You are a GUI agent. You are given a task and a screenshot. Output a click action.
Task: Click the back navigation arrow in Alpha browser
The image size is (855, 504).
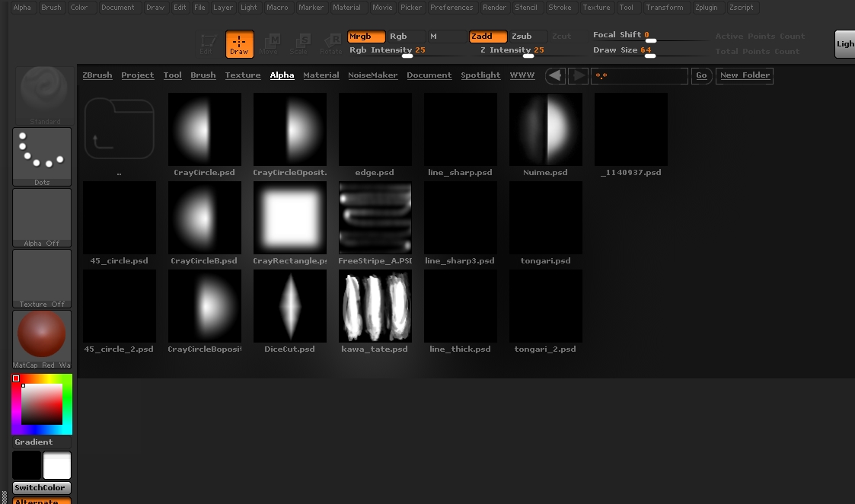(x=555, y=75)
